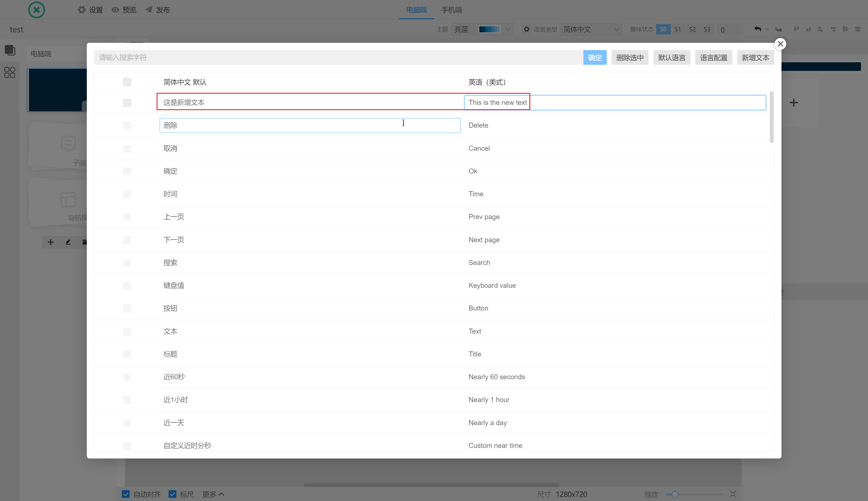The height and width of the screenshot is (501, 868).
Task: Check the 删除 row checkbox
Action: coord(127,125)
